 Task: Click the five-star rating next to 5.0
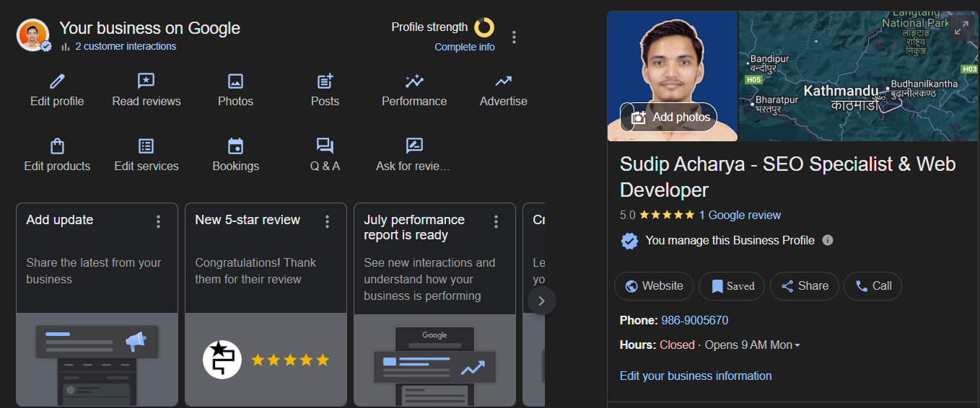(x=667, y=215)
